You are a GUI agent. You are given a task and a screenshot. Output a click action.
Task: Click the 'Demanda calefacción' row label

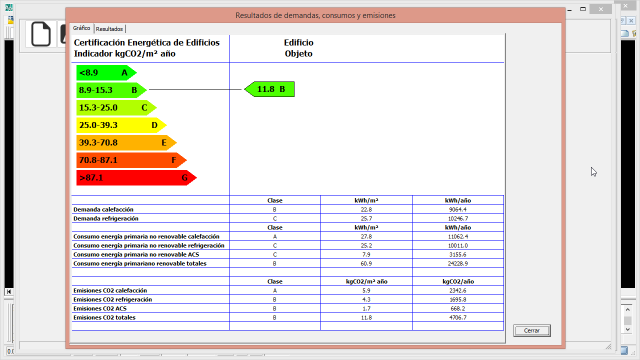[x=103, y=209]
